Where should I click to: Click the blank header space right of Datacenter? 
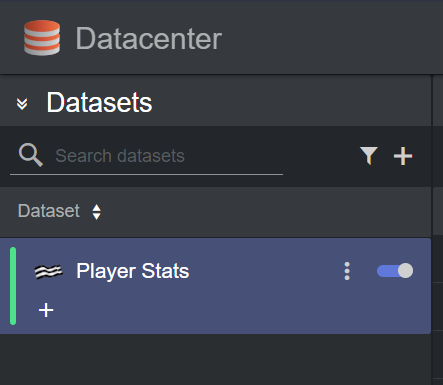[x=330, y=37]
